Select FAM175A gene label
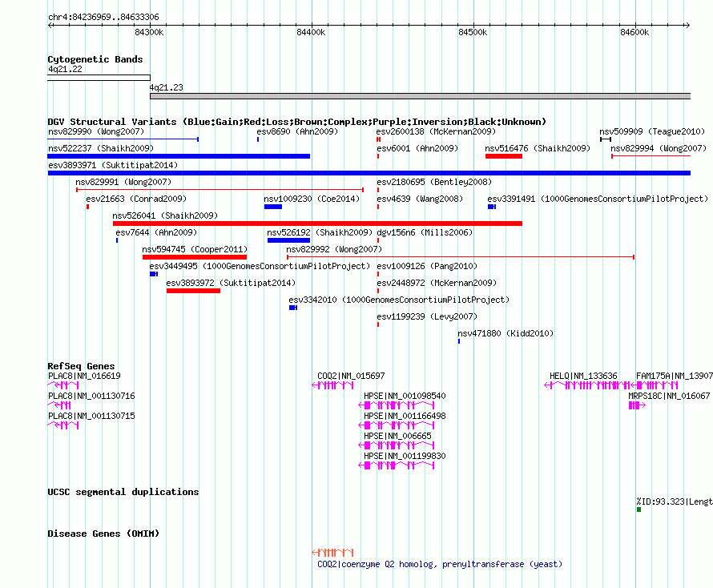Image resolution: width=713 pixels, height=588 pixels. coord(675,376)
